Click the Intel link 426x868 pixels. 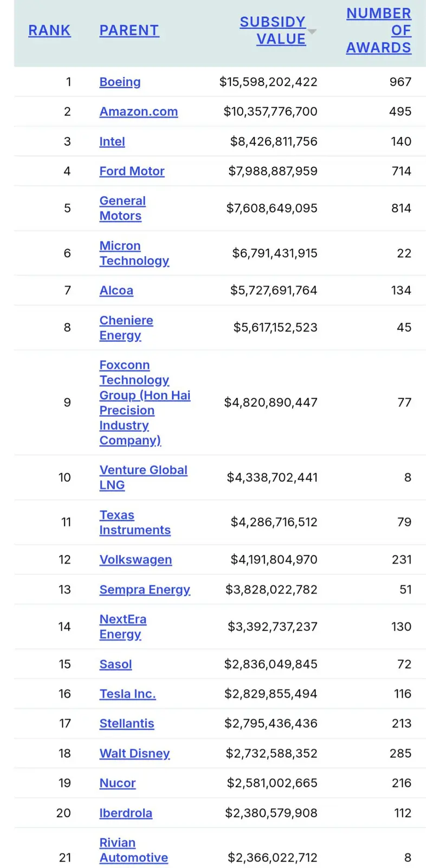(x=112, y=142)
